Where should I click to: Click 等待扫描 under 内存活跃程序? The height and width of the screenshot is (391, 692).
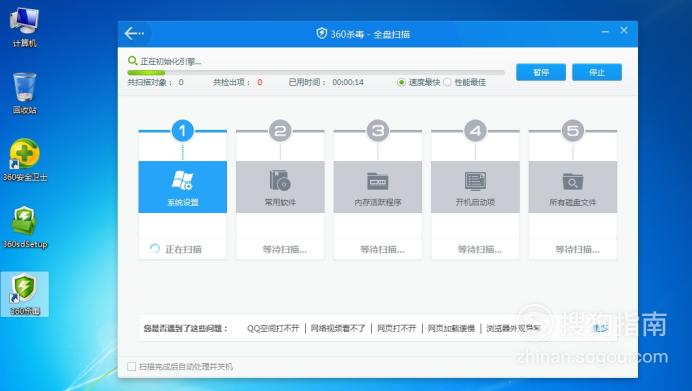click(382, 249)
